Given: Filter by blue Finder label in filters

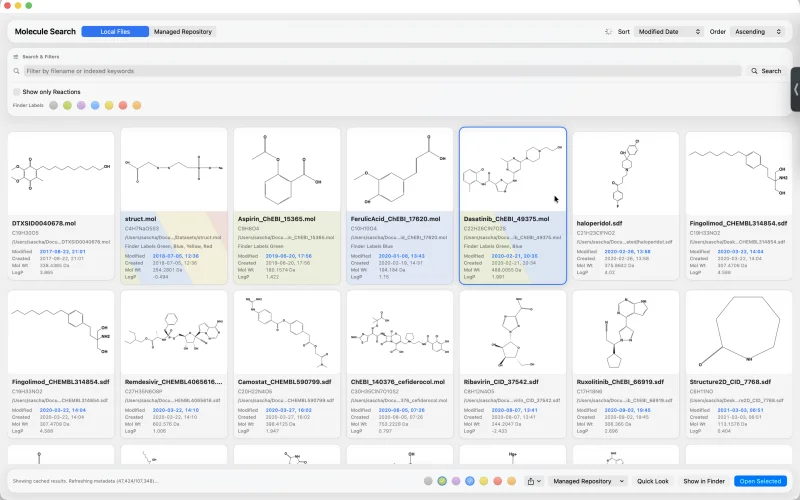Looking at the screenshot, I should pyautogui.click(x=95, y=106).
